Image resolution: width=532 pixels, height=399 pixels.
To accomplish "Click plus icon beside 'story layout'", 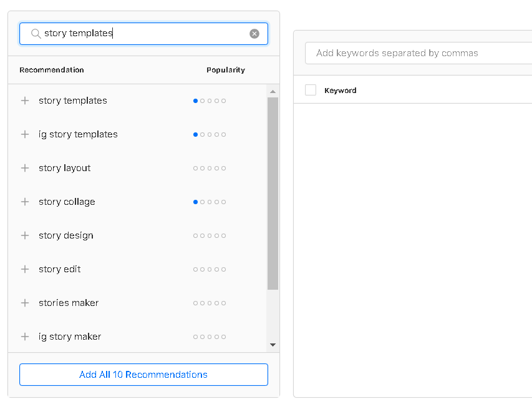I will tap(25, 168).
